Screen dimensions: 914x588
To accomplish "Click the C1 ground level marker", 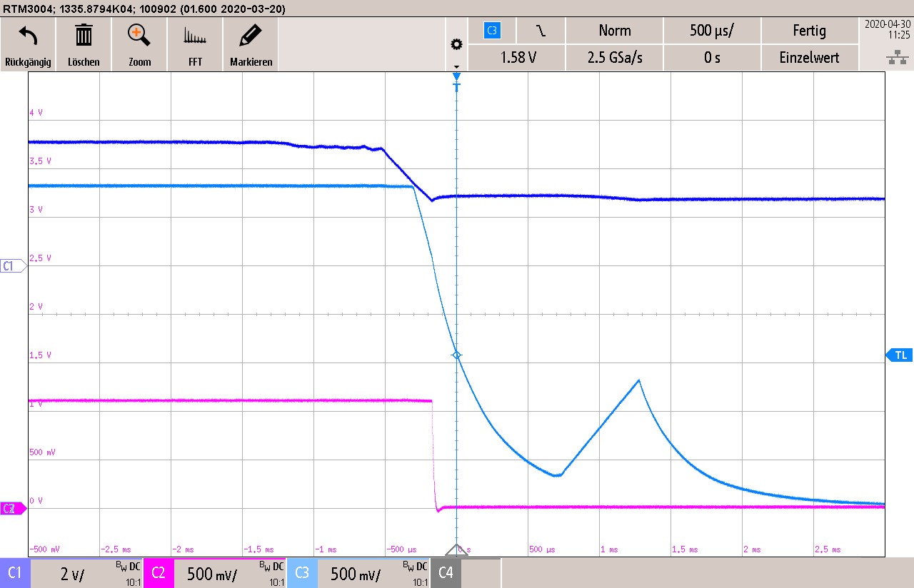I will [13, 266].
